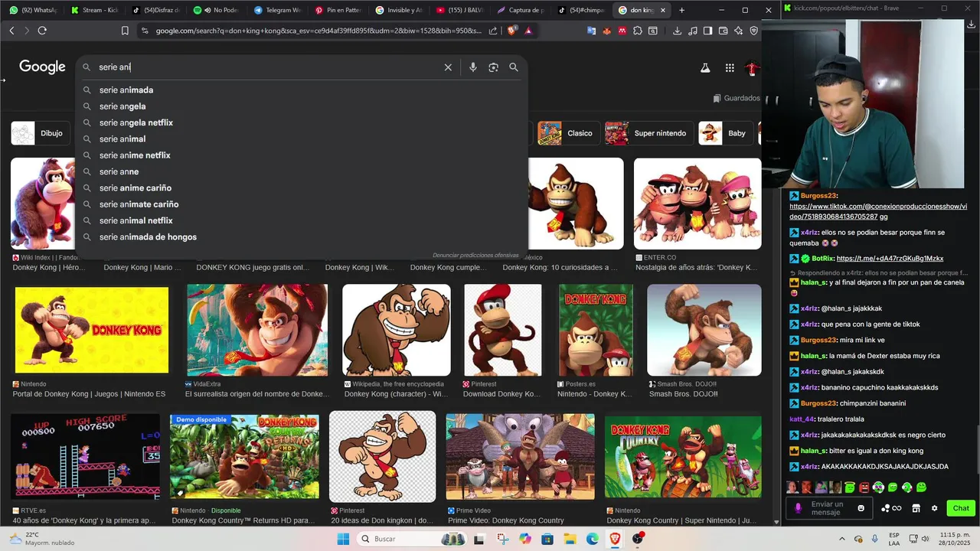
Task: Select suggestion serie angela netflix
Action: [x=136, y=122]
